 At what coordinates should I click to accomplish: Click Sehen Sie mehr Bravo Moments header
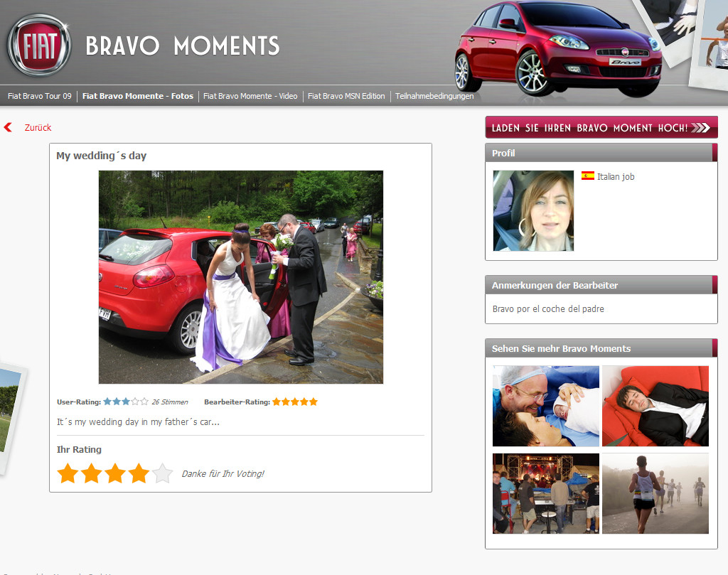601,348
